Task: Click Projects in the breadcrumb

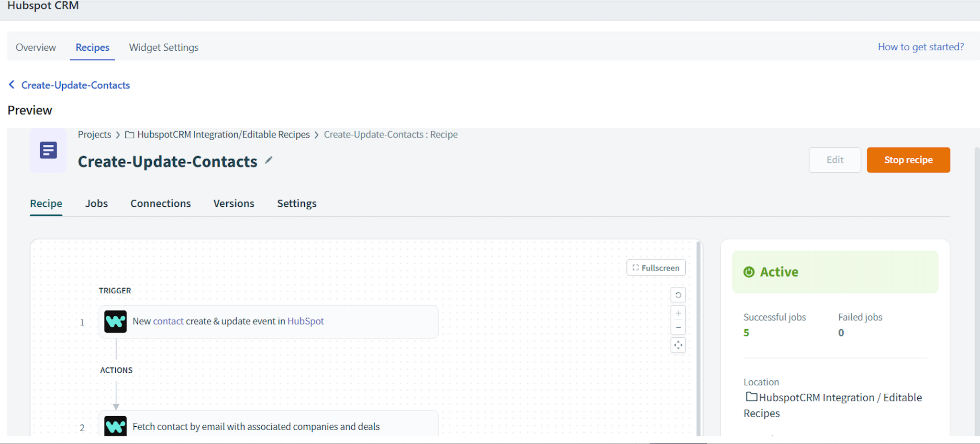Action: click(x=94, y=134)
